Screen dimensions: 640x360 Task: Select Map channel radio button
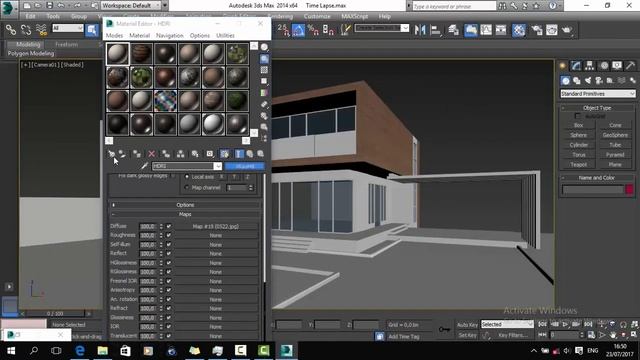[x=187, y=187]
